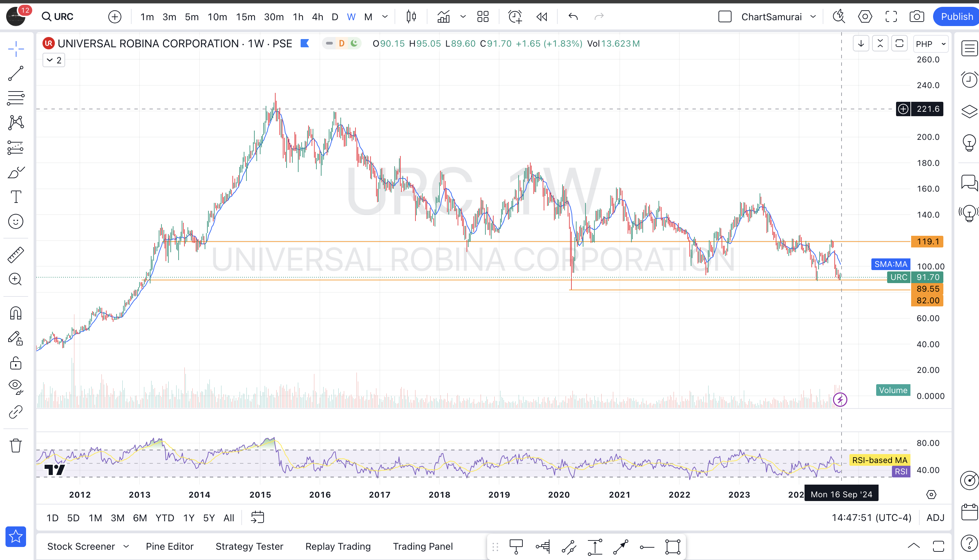Show All date range
The height and width of the screenshot is (560, 979).
(x=229, y=518)
